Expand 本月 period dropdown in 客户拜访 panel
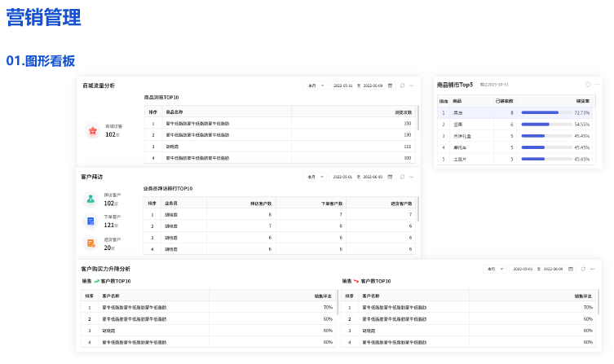 pos(316,177)
